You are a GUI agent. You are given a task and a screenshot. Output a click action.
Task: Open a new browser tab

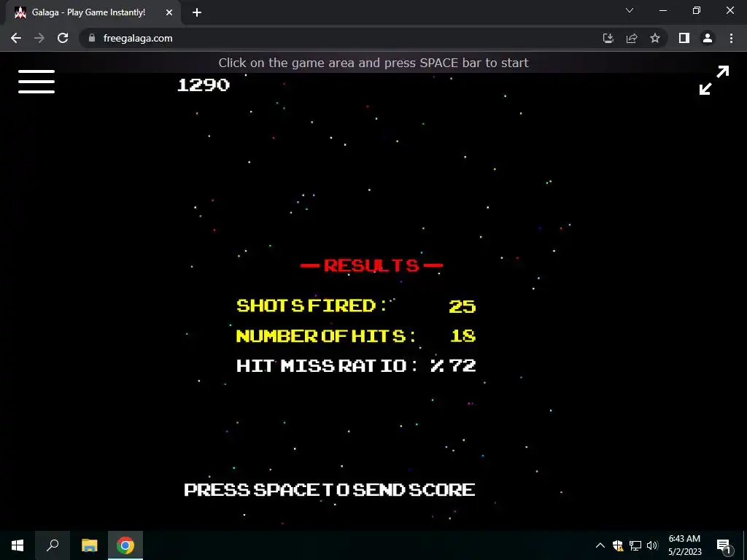[197, 12]
